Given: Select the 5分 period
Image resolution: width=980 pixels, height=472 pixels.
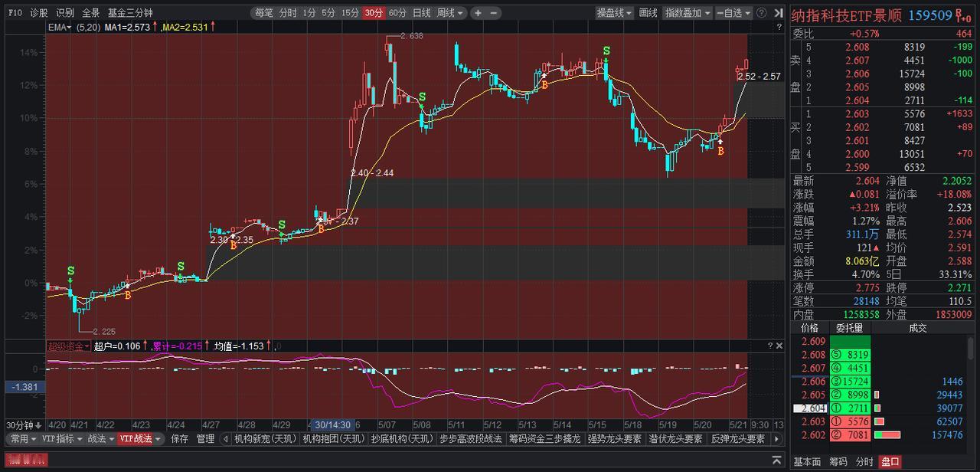Looking at the screenshot, I should pyautogui.click(x=328, y=13).
